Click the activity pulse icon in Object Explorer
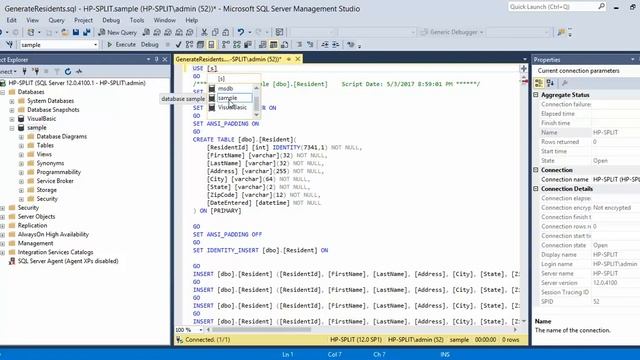This screenshot has height=360, width=640. pyautogui.click(x=79, y=71)
